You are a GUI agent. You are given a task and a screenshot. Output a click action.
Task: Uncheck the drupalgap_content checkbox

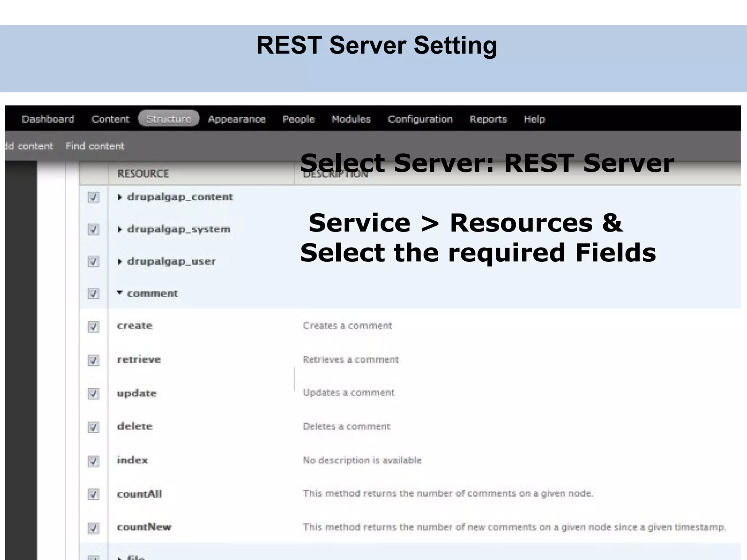tap(93, 197)
